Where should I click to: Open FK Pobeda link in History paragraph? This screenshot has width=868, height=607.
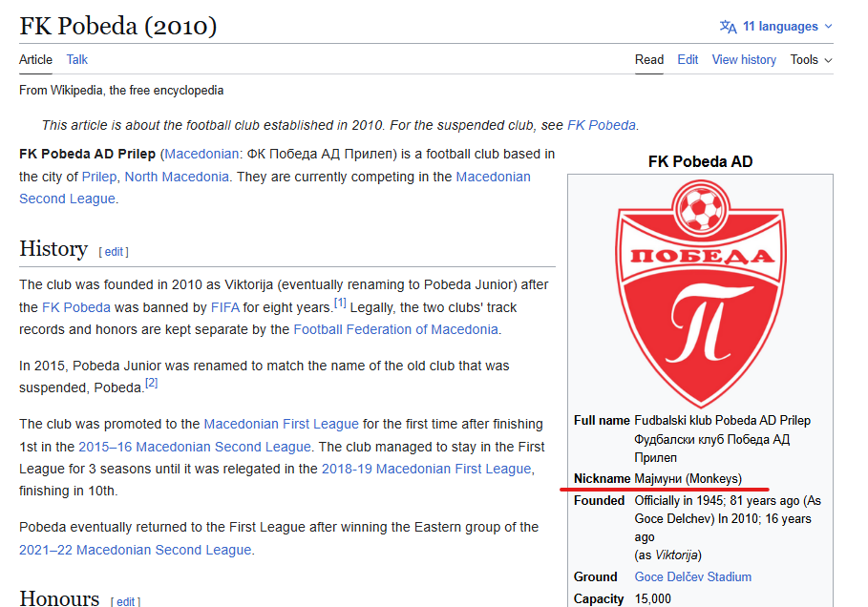click(x=76, y=307)
